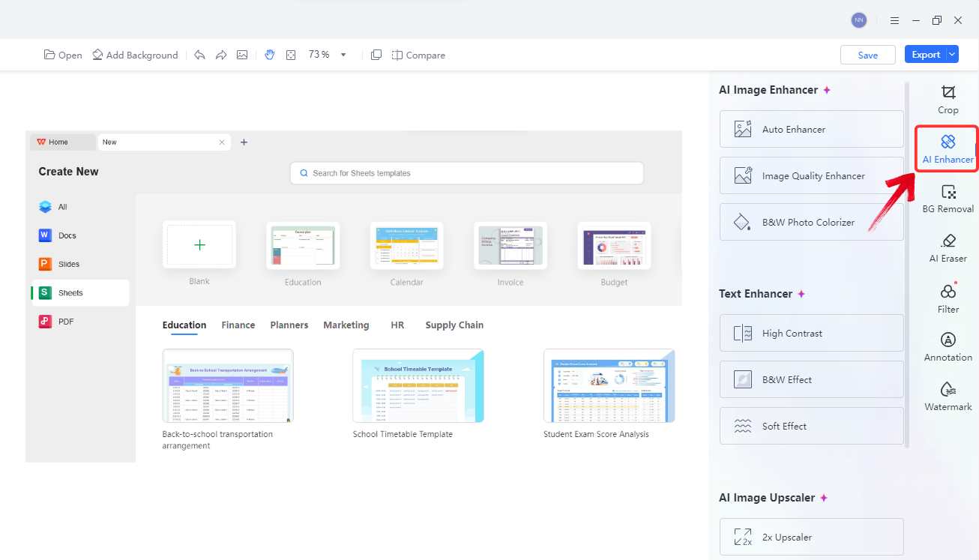Screen dimensions: 979x560
Task: Expand the 73% zoom dropdown
Action: point(343,55)
